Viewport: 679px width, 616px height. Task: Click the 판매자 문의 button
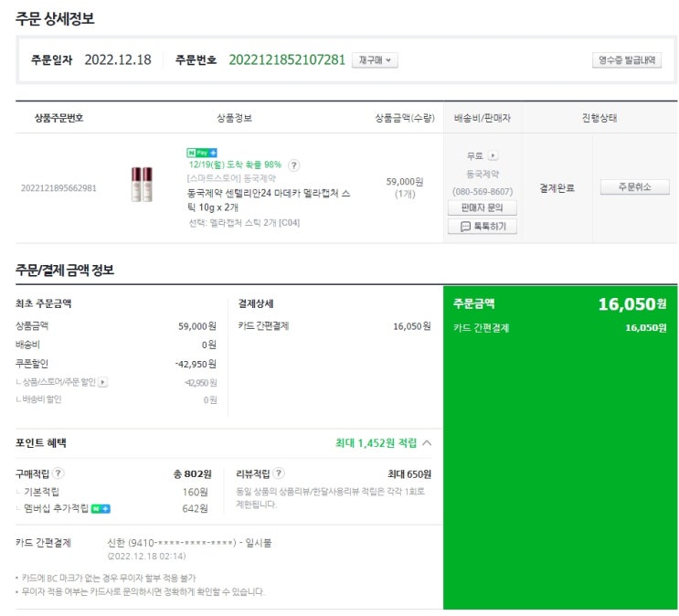tap(483, 207)
